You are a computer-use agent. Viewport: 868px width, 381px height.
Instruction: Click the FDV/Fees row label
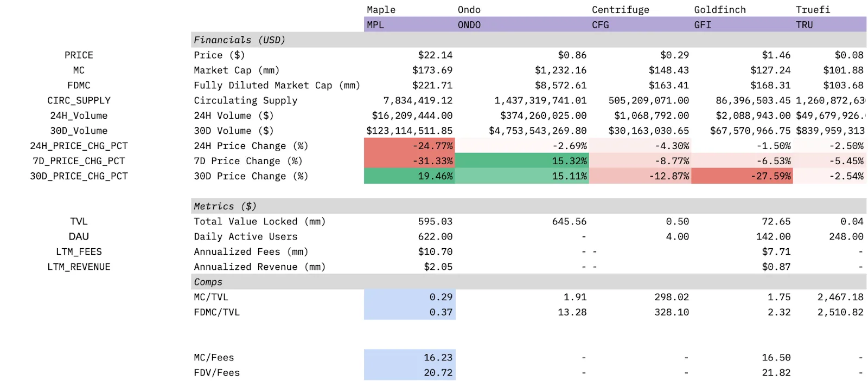[x=216, y=373]
